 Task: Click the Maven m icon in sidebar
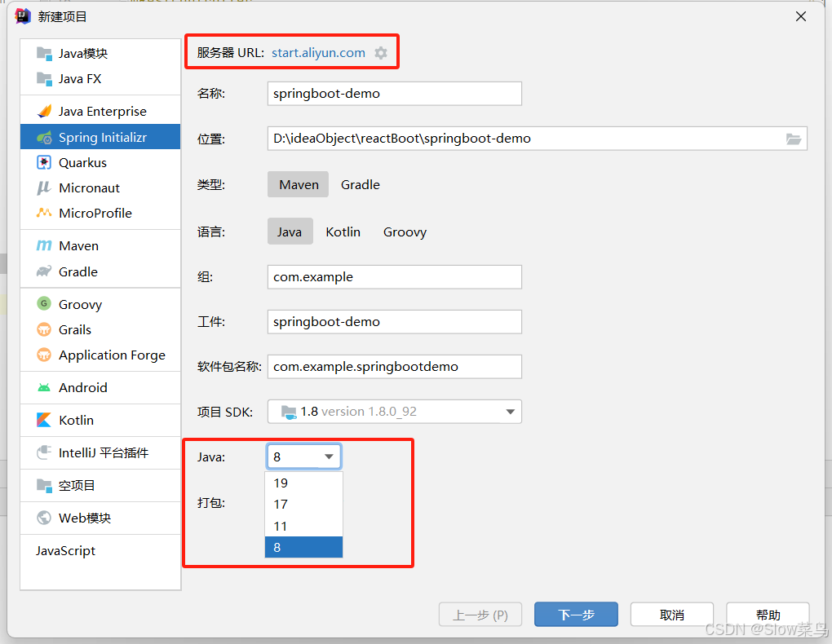[44, 245]
